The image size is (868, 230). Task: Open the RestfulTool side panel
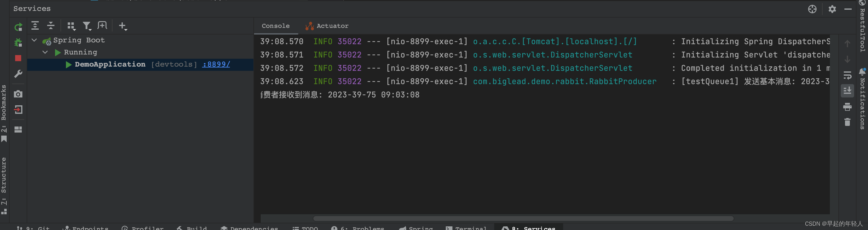click(x=862, y=26)
